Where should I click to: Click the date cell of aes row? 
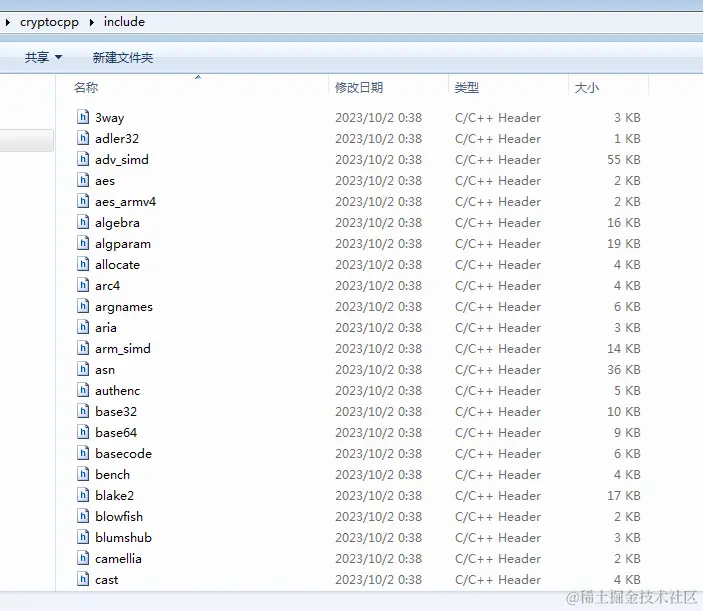tap(378, 181)
